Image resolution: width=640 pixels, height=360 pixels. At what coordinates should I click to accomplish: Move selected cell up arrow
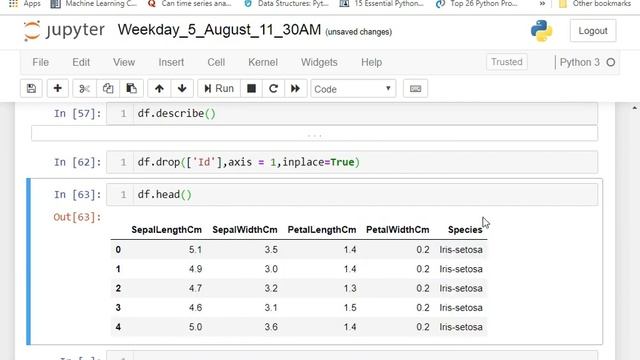click(159, 89)
